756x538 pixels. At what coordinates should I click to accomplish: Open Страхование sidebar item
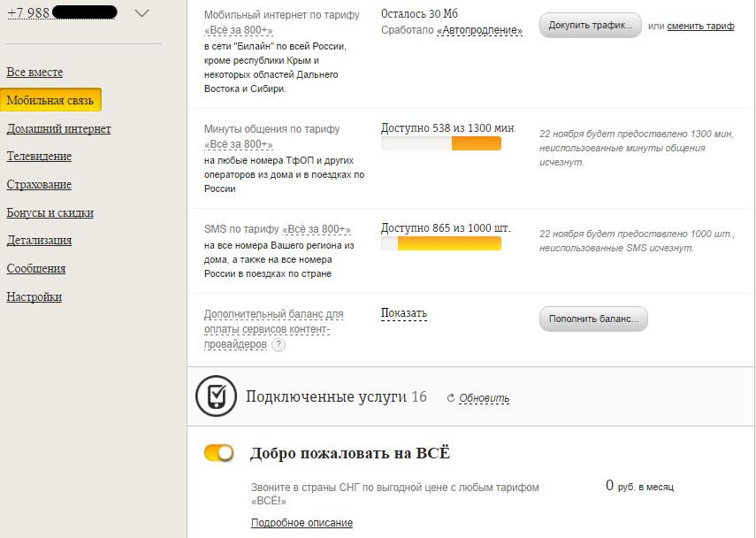(x=39, y=185)
